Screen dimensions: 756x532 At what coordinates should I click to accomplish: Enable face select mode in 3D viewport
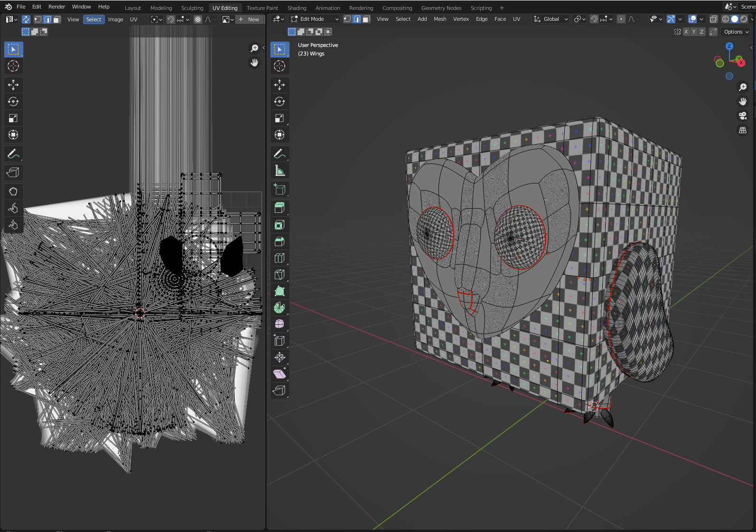pos(366,19)
